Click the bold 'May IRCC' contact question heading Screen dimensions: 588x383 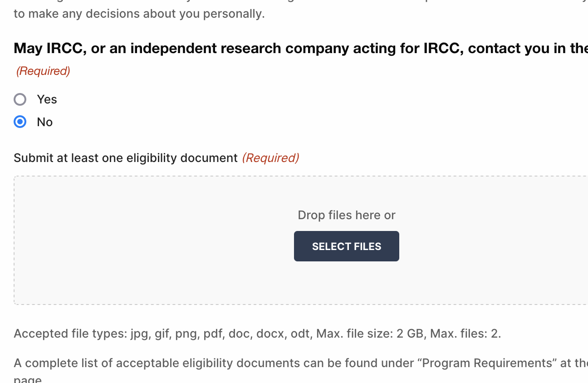click(301, 48)
